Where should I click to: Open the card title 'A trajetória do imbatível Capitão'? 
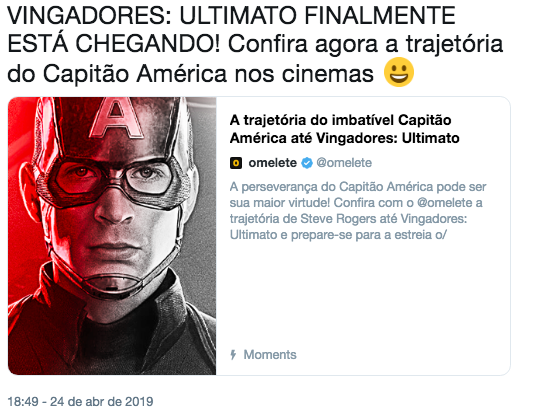[x=340, y=120]
